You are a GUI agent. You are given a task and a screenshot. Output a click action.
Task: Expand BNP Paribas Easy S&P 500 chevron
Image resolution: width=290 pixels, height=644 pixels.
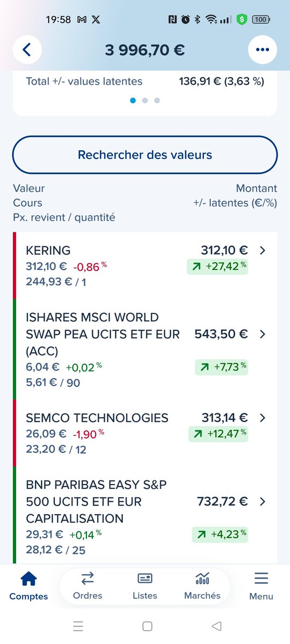(x=263, y=501)
